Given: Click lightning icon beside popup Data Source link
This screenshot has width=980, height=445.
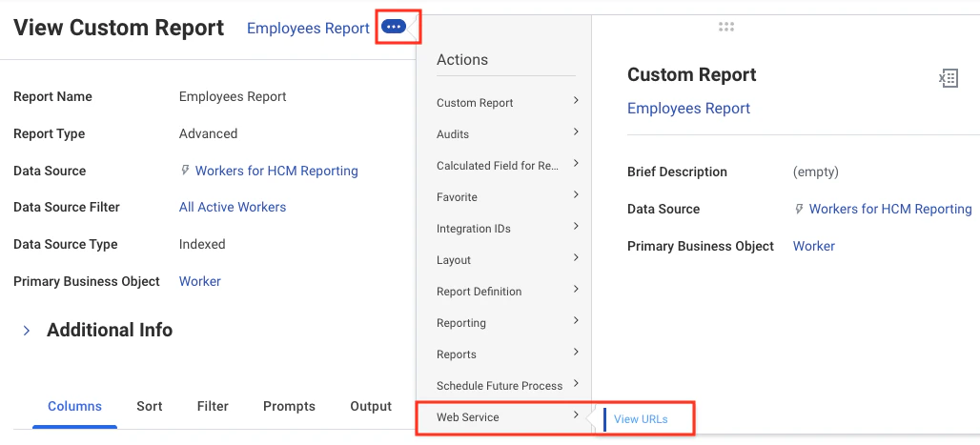Looking at the screenshot, I should click(798, 209).
